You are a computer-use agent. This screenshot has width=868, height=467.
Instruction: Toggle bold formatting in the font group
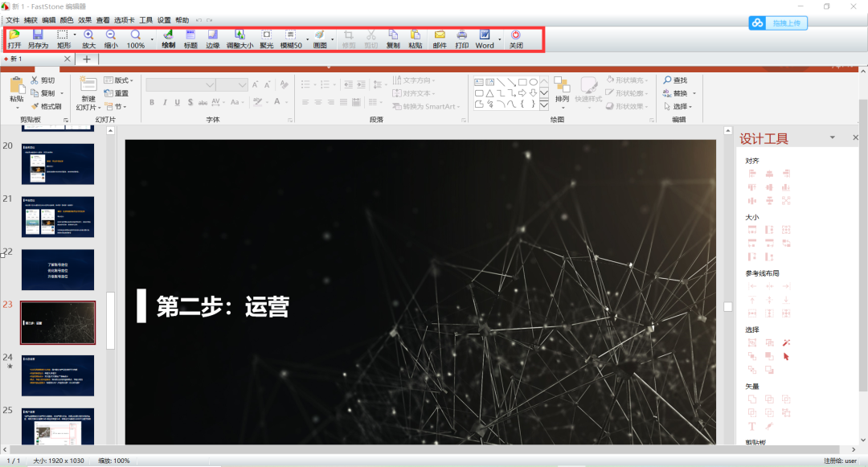point(151,102)
